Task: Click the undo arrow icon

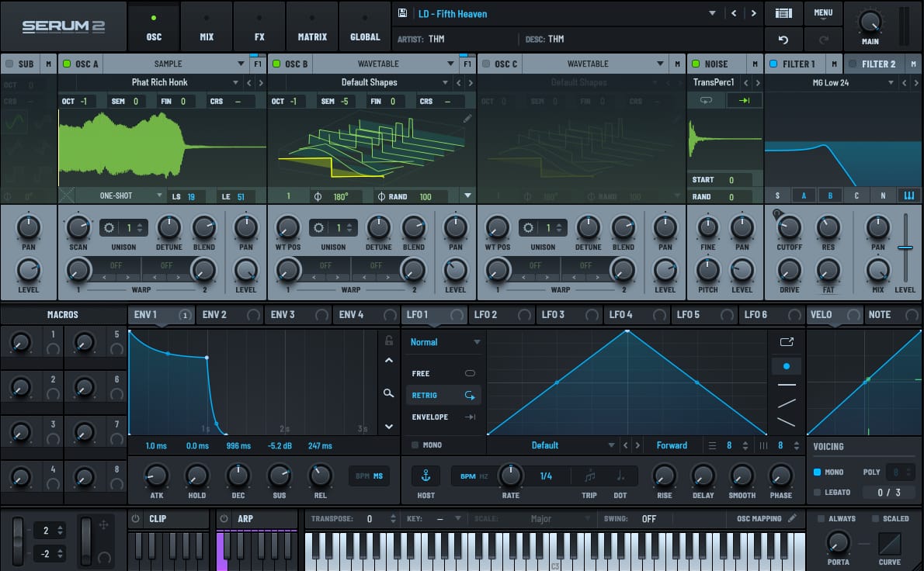Action: point(783,40)
